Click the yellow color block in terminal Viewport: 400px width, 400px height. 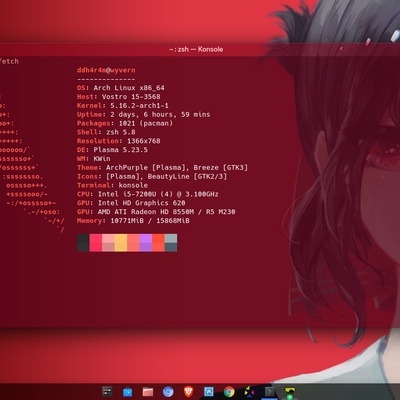121,243
